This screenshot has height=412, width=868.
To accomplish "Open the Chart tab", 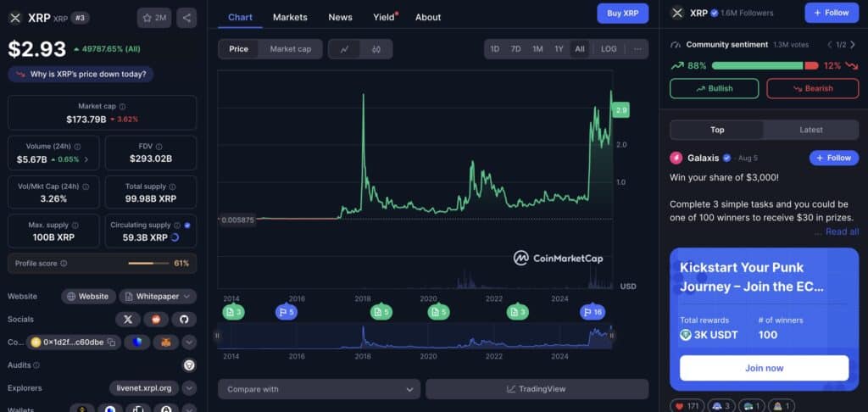I will point(240,17).
